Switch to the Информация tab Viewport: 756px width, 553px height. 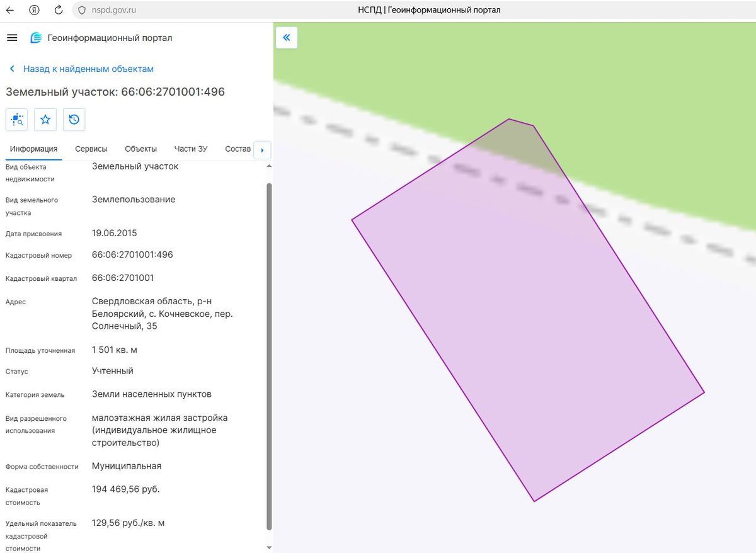point(34,149)
